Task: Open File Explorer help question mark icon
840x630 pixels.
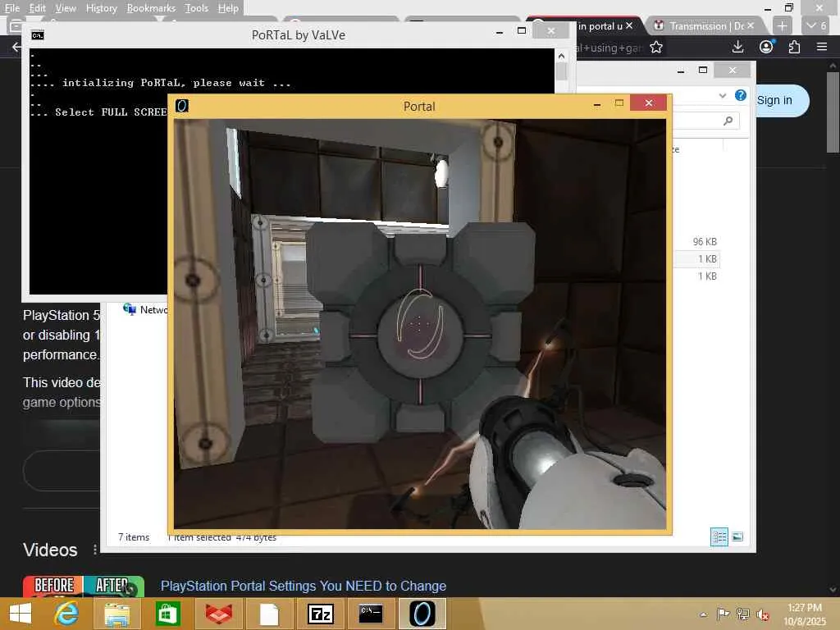Action: click(x=741, y=95)
